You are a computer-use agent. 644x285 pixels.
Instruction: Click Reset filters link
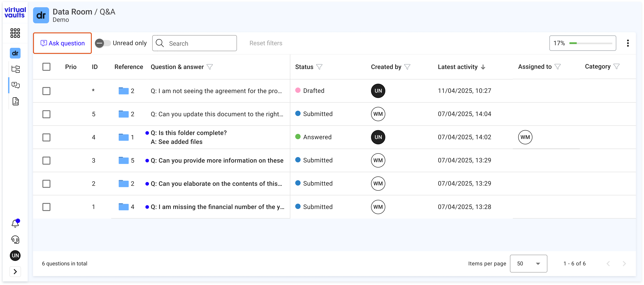coord(266,43)
